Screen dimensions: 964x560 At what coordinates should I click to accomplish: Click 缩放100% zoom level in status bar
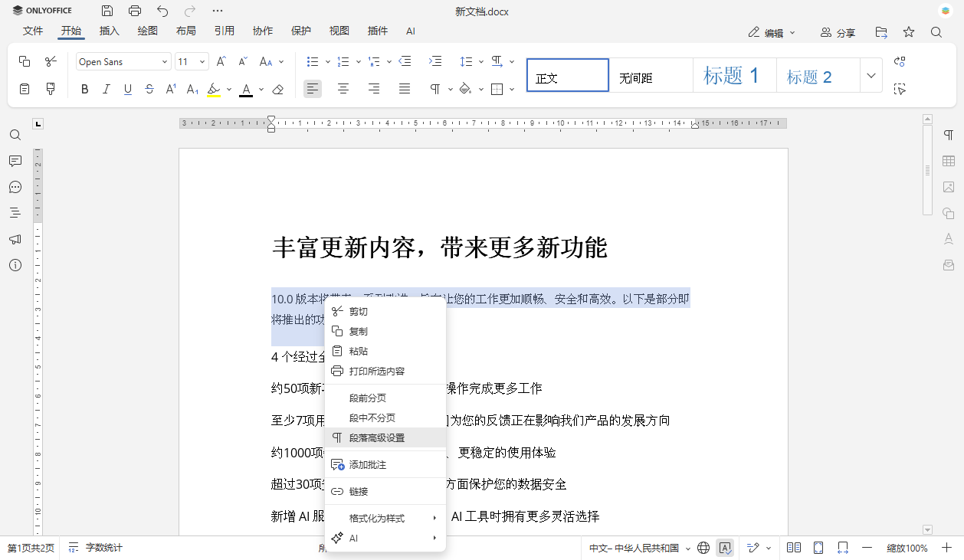coord(907,548)
